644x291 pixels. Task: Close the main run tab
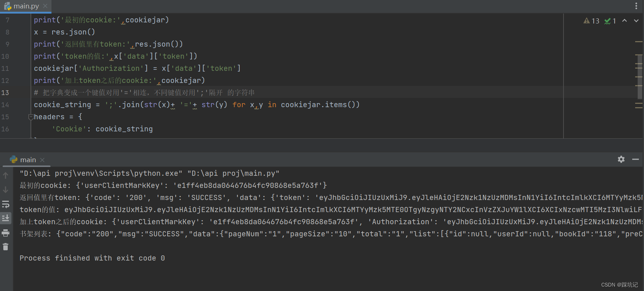(42, 160)
